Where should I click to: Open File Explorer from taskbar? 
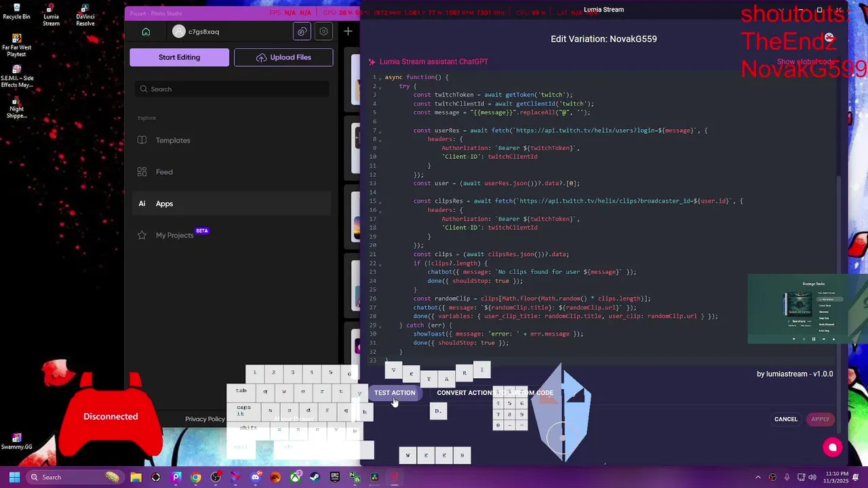136,477
